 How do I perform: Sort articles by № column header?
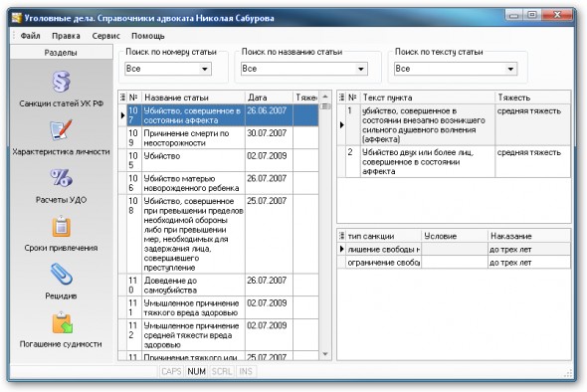(134, 98)
